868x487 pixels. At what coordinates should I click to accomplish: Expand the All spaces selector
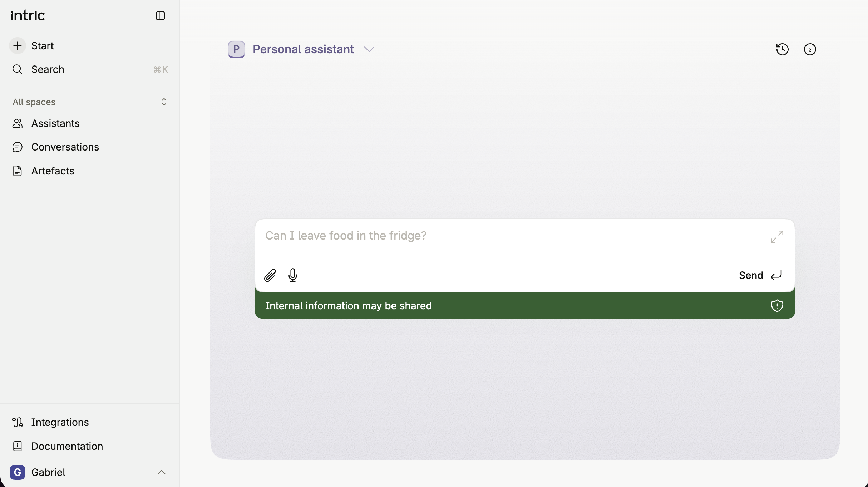[164, 102]
